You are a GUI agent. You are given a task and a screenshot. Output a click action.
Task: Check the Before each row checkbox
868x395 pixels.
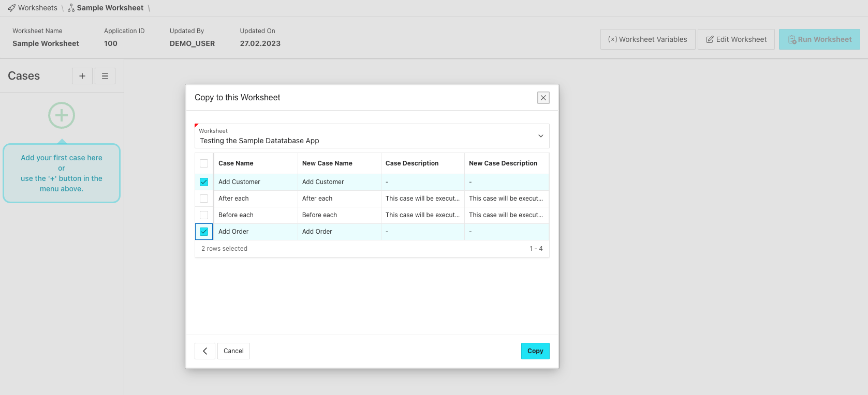pos(204,215)
